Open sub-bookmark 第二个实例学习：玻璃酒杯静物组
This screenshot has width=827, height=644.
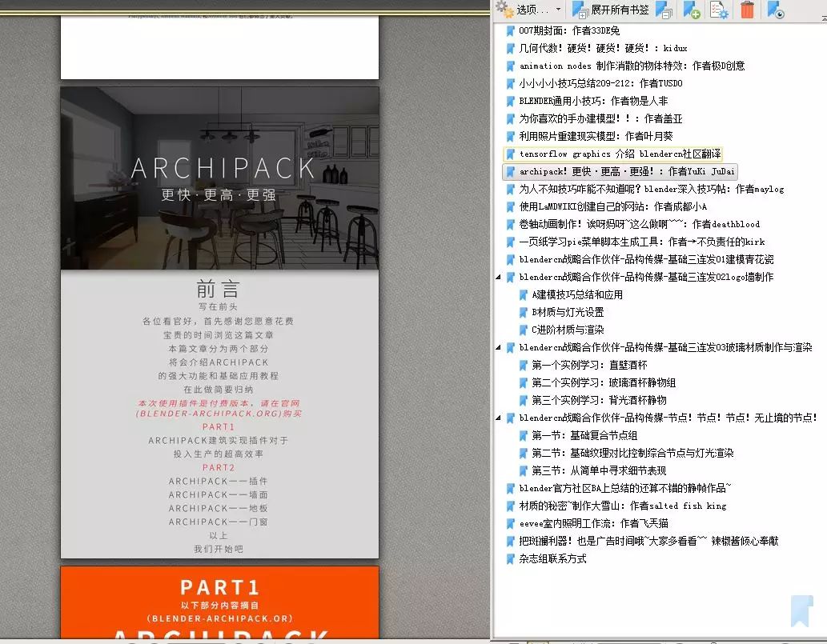click(x=604, y=382)
